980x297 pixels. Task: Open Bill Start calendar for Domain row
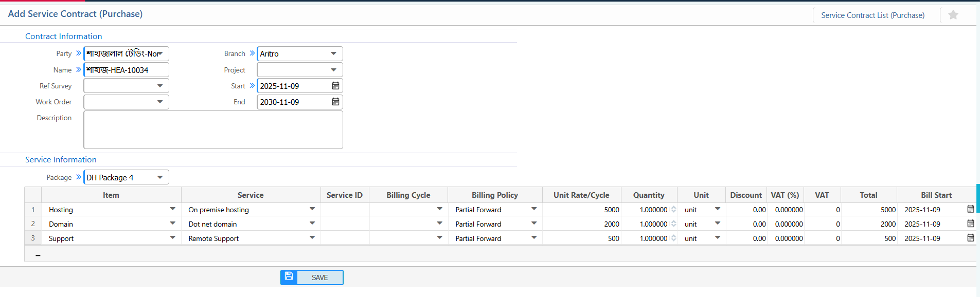tap(971, 224)
